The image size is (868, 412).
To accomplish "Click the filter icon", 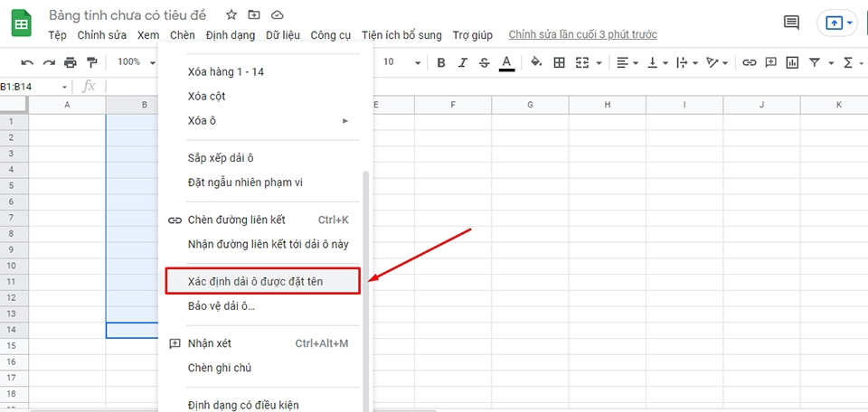I will [815, 62].
